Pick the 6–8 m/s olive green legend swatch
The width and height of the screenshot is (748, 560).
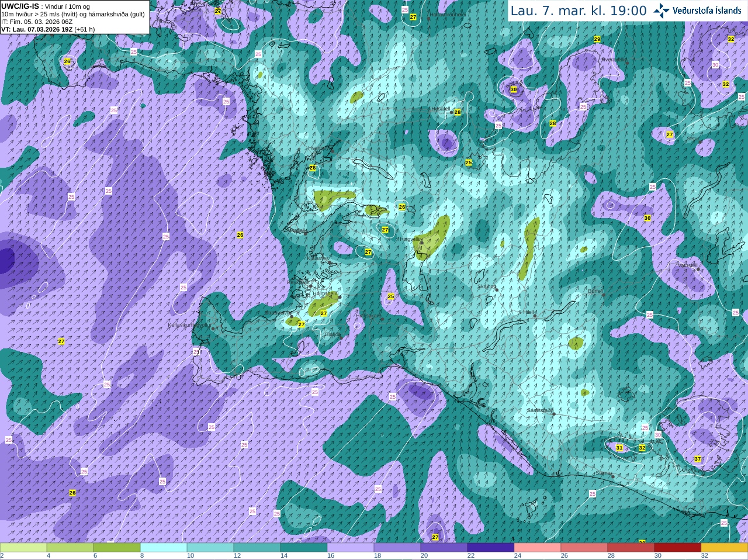point(117,548)
